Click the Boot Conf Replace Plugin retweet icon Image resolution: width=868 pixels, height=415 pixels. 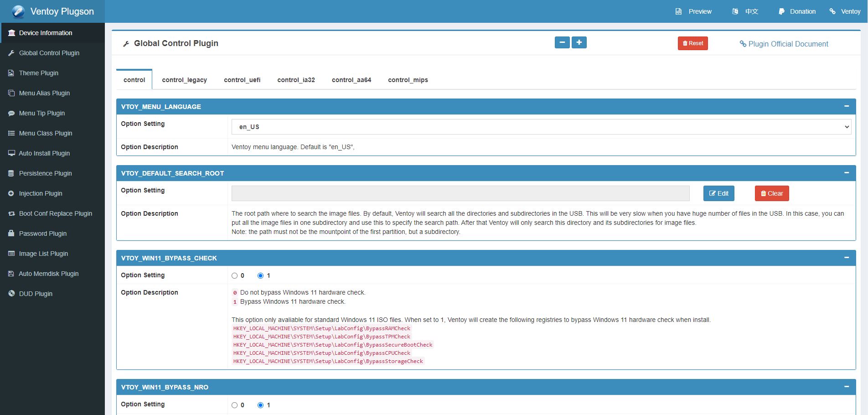click(x=11, y=213)
